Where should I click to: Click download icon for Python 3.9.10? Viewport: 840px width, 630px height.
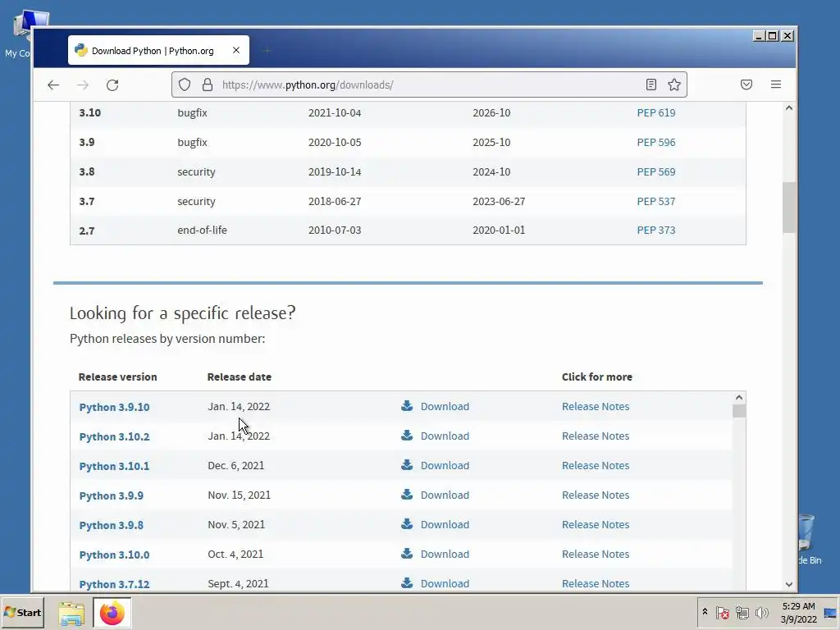coord(407,406)
